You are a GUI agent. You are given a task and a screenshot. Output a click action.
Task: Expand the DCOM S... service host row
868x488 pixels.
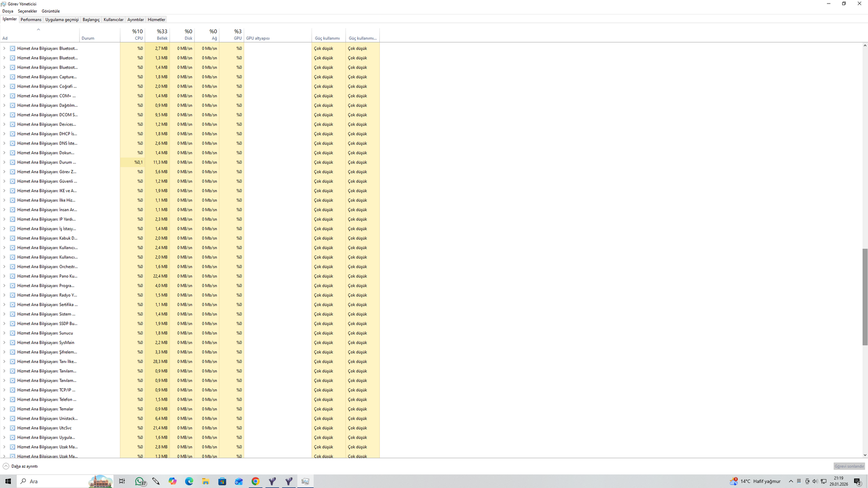coord(5,115)
